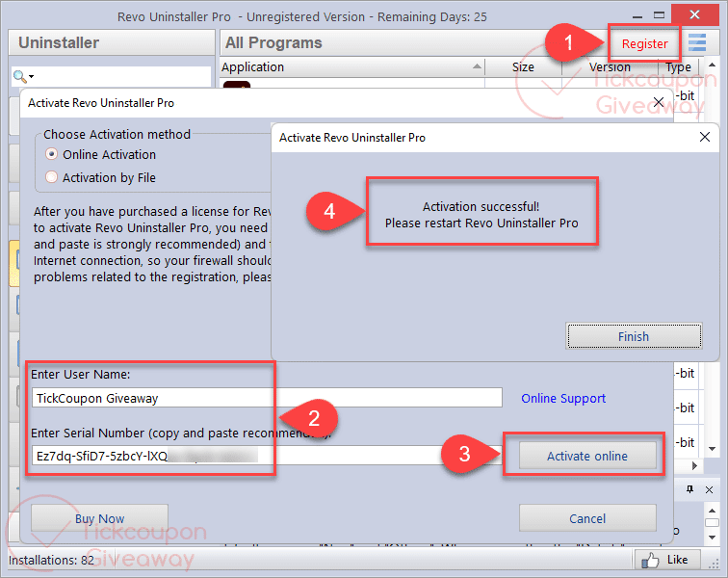Click the lower panel scroll up arrow
The height and width of the screenshot is (578, 728).
pos(712,511)
